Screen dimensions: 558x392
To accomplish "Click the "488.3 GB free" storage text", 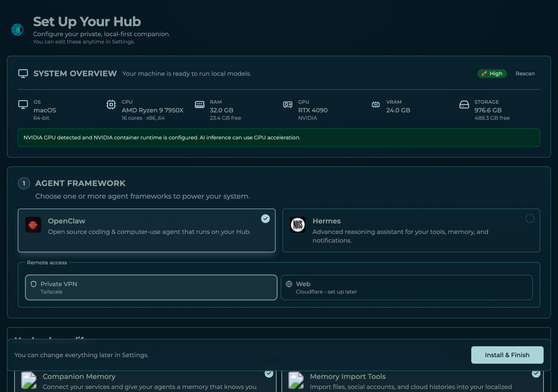I will (x=492, y=118).
